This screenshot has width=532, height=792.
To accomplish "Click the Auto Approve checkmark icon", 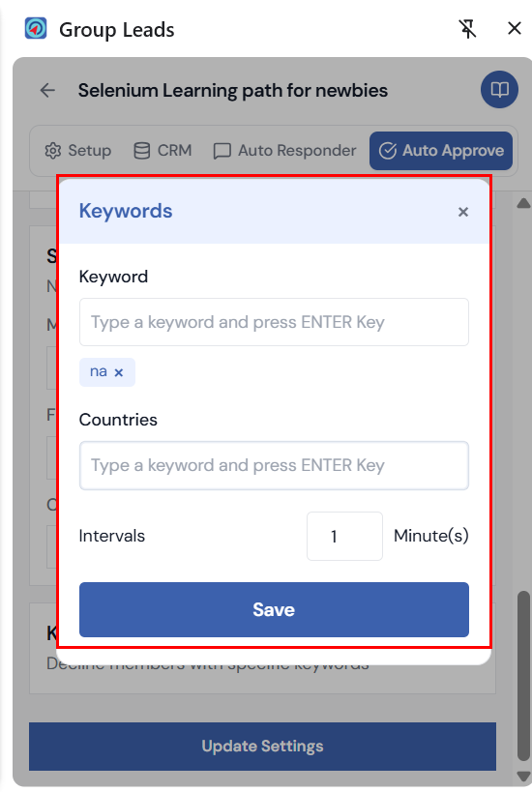I will [388, 151].
